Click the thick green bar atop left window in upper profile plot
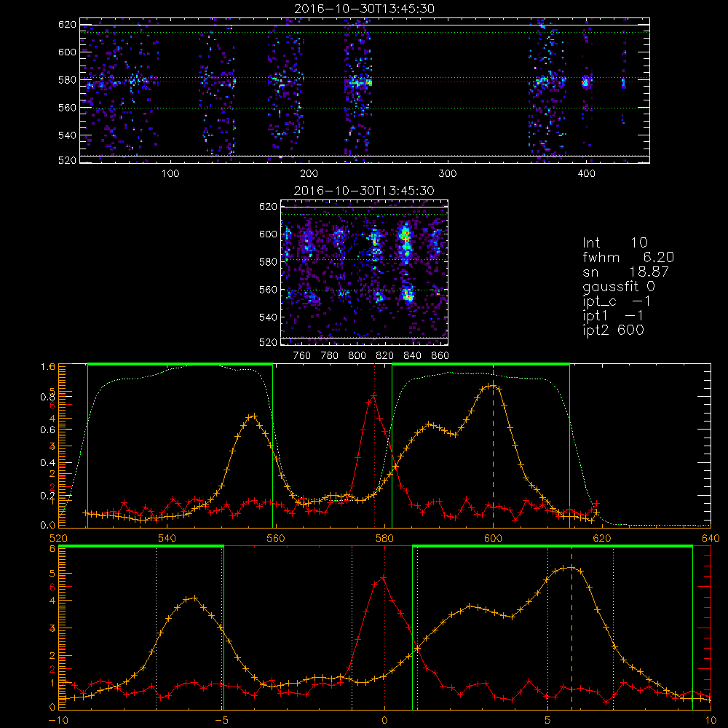 [x=180, y=364]
